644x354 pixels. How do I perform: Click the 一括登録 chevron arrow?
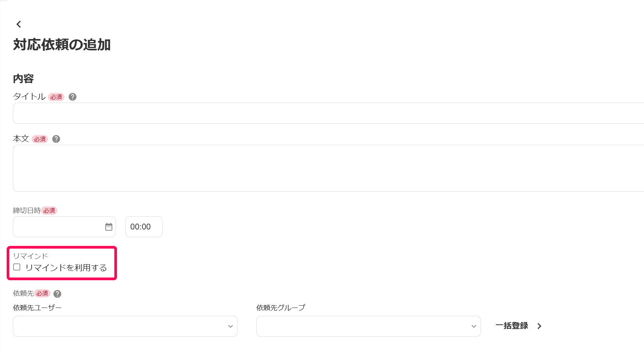(x=540, y=326)
